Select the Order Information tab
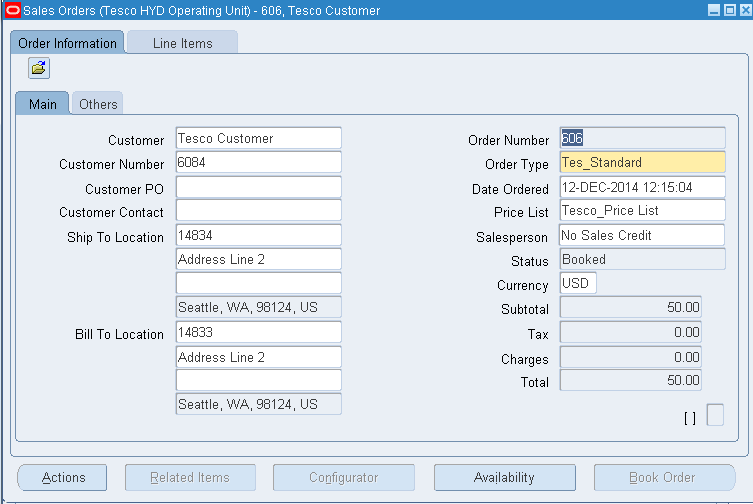Viewport: 753px width, 504px height. tap(67, 43)
